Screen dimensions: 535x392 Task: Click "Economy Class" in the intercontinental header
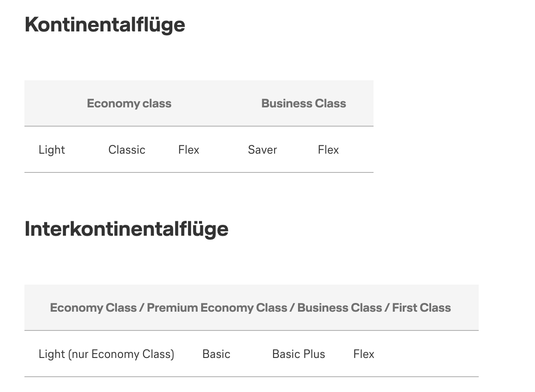pyautogui.click(x=93, y=308)
